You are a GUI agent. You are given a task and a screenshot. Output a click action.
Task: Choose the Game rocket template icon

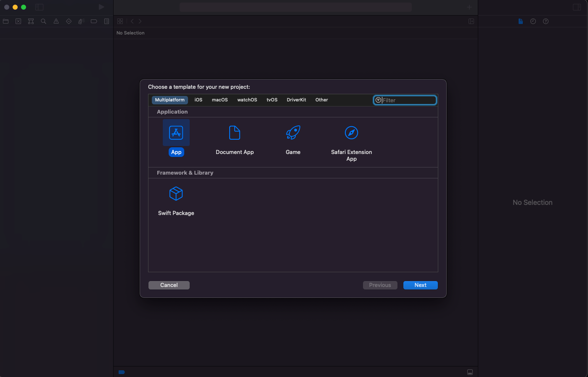293,133
